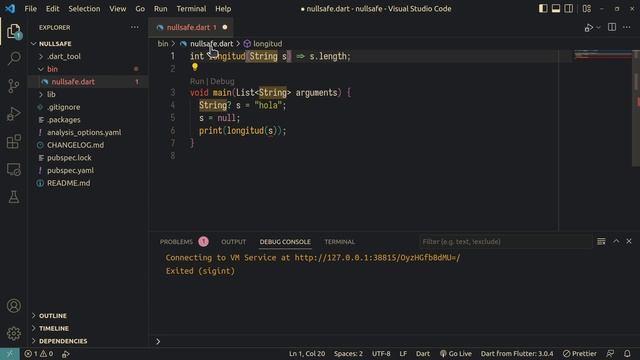Close the bottom panel
This screenshot has width=640, height=360.
coord(629,242)
